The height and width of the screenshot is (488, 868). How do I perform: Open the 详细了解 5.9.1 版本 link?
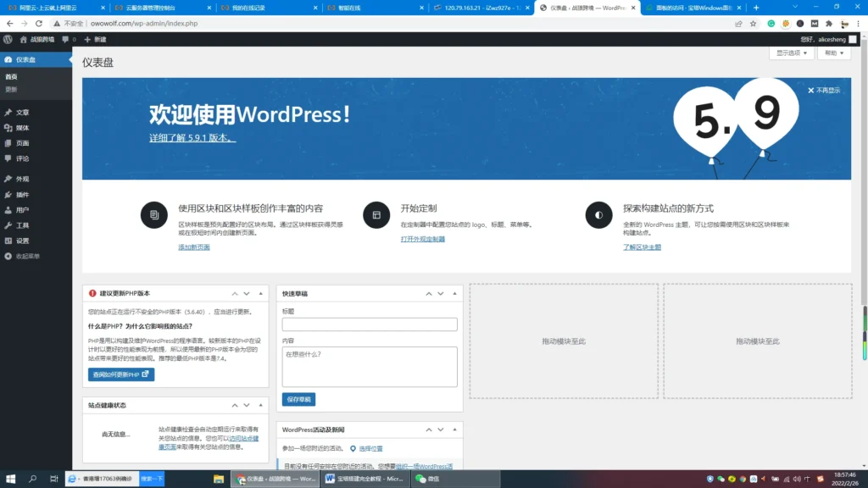[192, 138]
